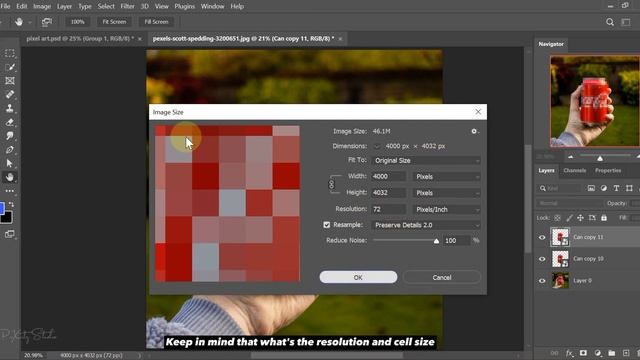This screenshot has width=640, height=360.
Task: Click the 100% zoom button
Action: click(x=78, y=22)
